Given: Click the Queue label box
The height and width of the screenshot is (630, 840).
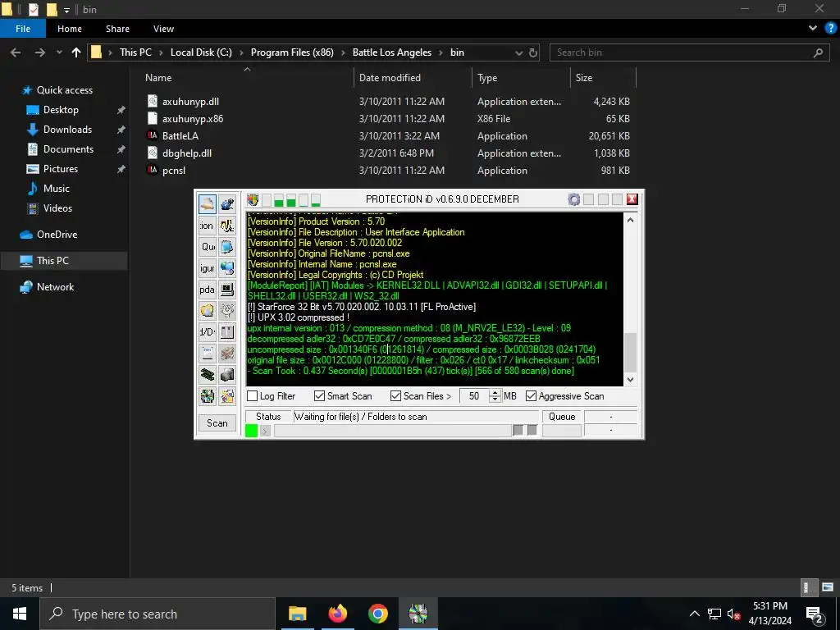Looking at the screenshot, I should click(x=562, y=416).
